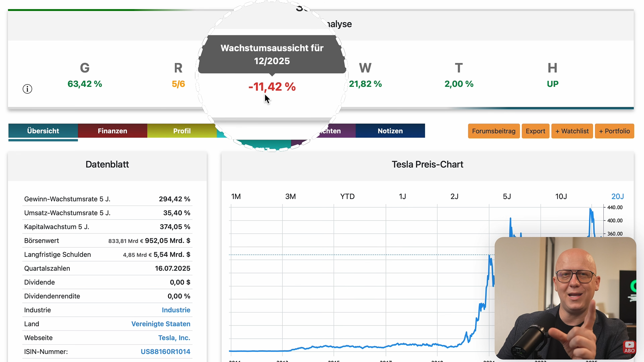The height and width of the screenshot is (362, 644).
Task: Add stock via + Watchlist button
Action: click(x=572, y=131)
